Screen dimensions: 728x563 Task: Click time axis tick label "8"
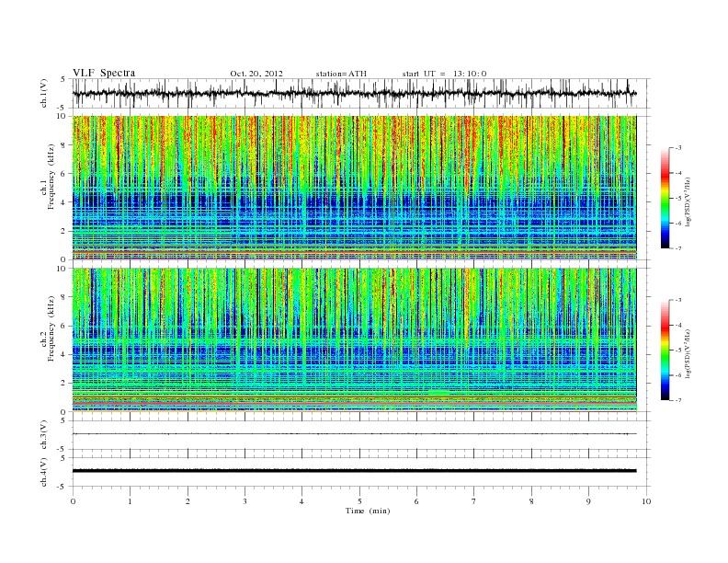(531, 501)
